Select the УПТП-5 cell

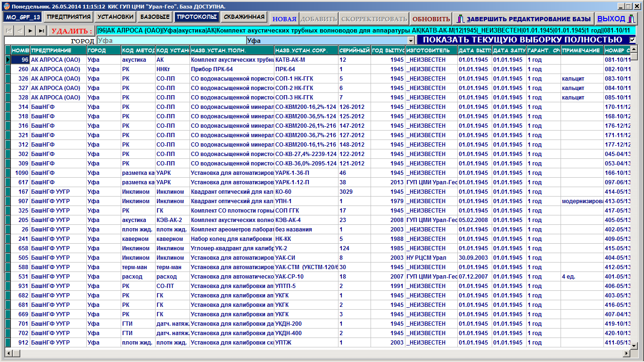306,286
